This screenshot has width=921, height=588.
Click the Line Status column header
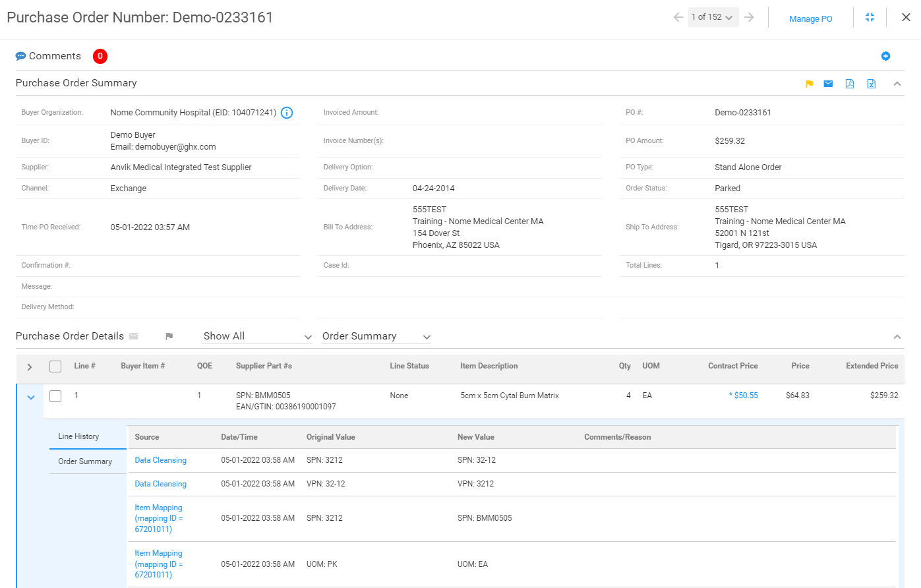[x=409, y=366]
